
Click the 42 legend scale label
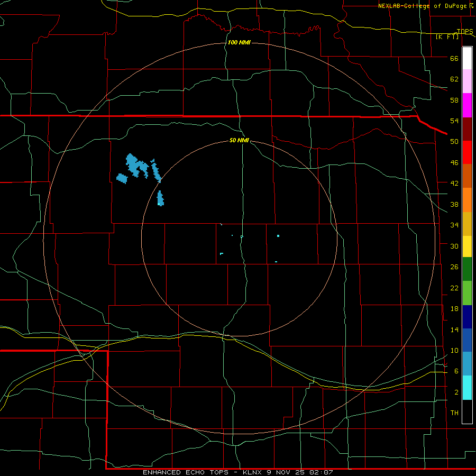[x=454, y=184]
